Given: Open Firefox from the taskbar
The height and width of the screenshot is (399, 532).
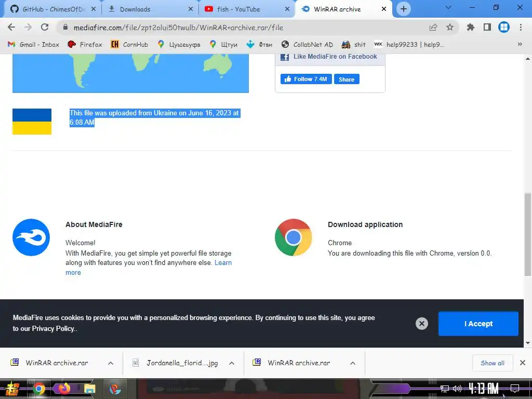Looking at the screenshot, I should (x=64, y=388).
